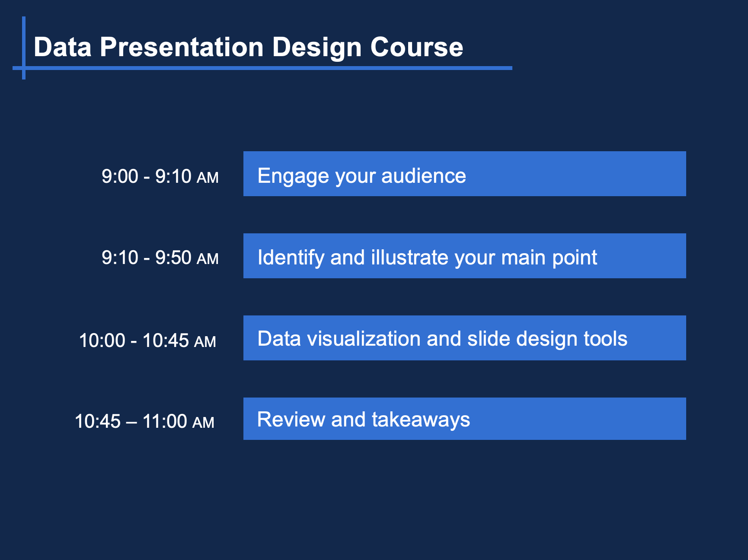Click the word Design in the title
748x560 pixels.
click(x=317, y=47)
